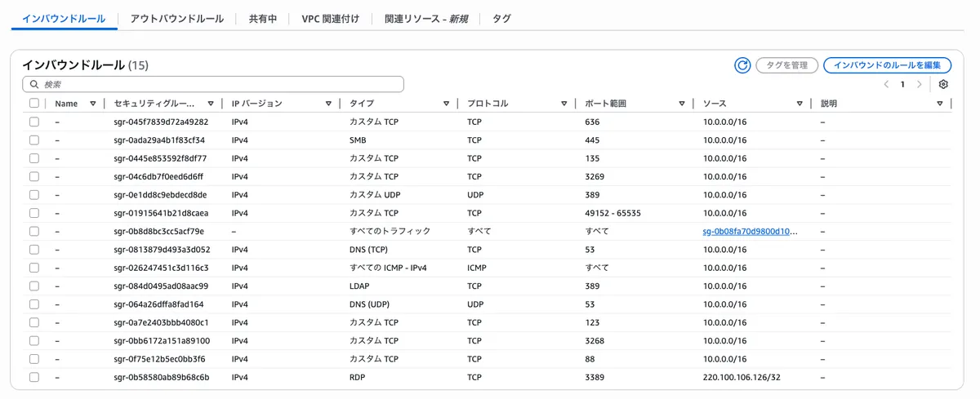Click the refresh icon for inbound rules
This screenshot has width=980, height=399.
(742, 65)
